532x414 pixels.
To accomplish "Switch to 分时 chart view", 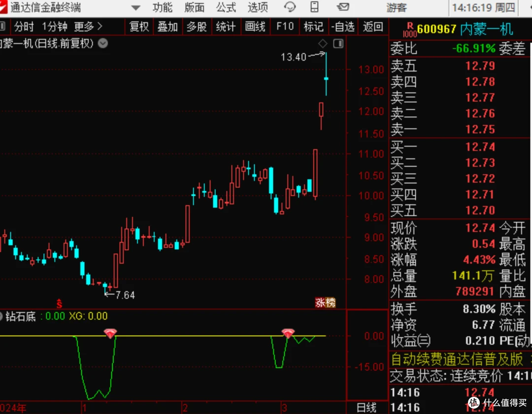I will (24, 27).
